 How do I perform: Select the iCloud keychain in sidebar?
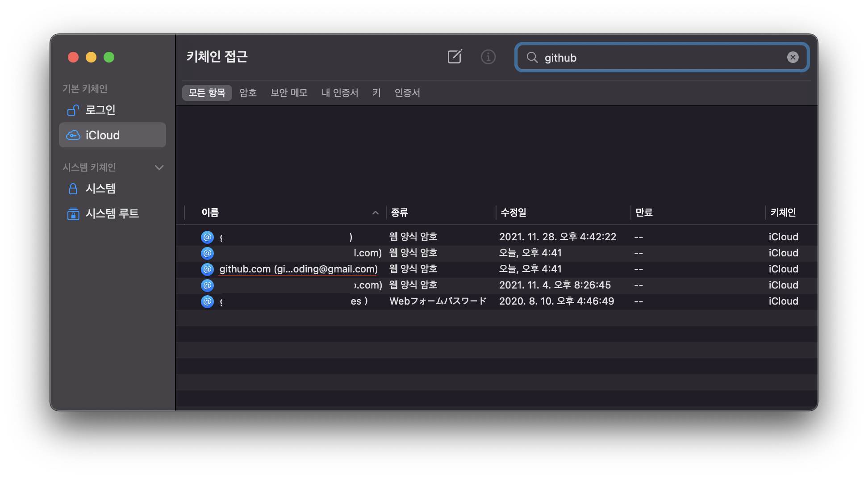(113, 135)
